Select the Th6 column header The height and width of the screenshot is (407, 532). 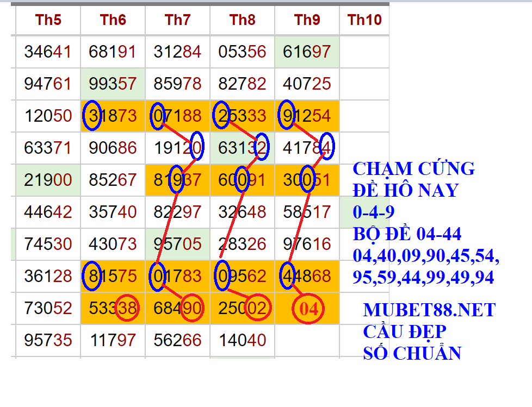click(113, 21)
